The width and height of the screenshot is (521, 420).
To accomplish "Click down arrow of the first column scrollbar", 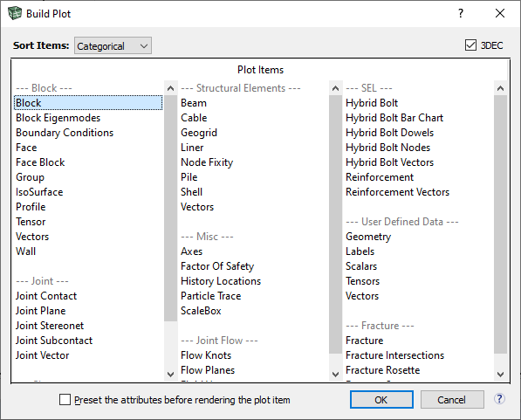I will [x=170, y=375].
